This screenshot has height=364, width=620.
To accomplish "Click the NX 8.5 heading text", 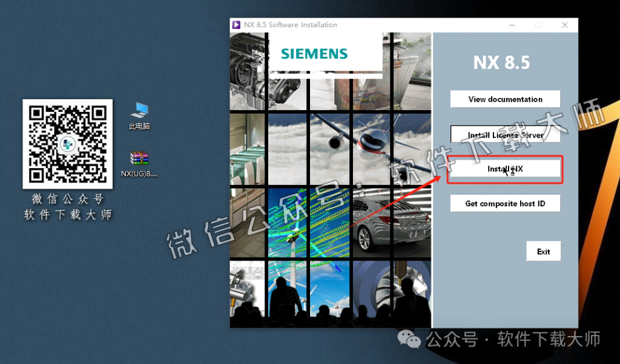I will pyautogui.click(x=501, y=62).
